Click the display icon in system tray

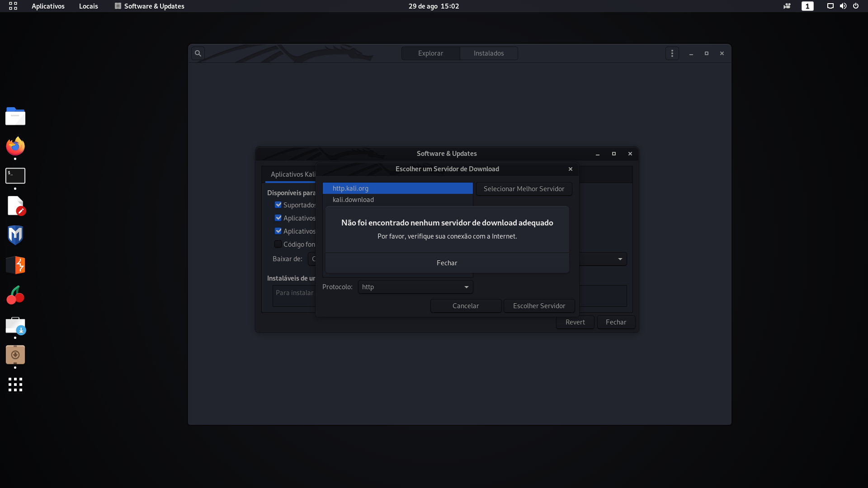(x=830, y=6)
